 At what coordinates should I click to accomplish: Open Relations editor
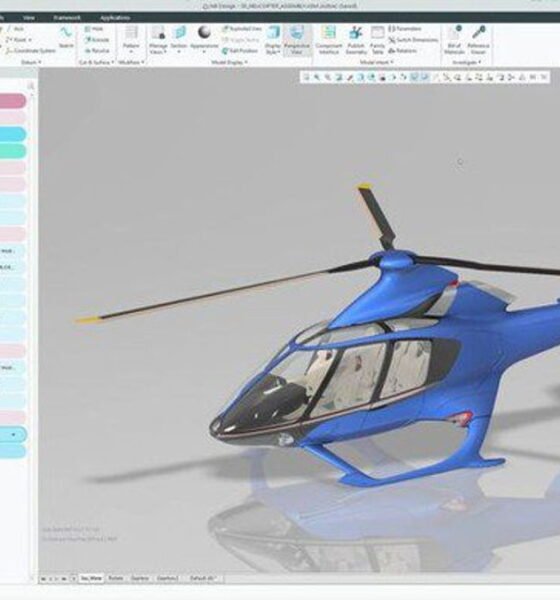coord(403,51)
